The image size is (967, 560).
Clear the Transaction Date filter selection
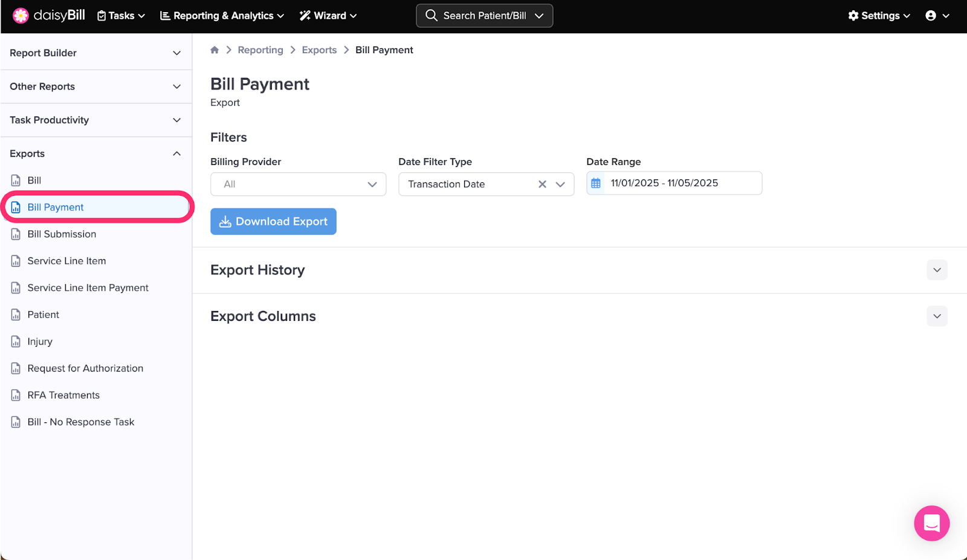(x=542, y=184)
